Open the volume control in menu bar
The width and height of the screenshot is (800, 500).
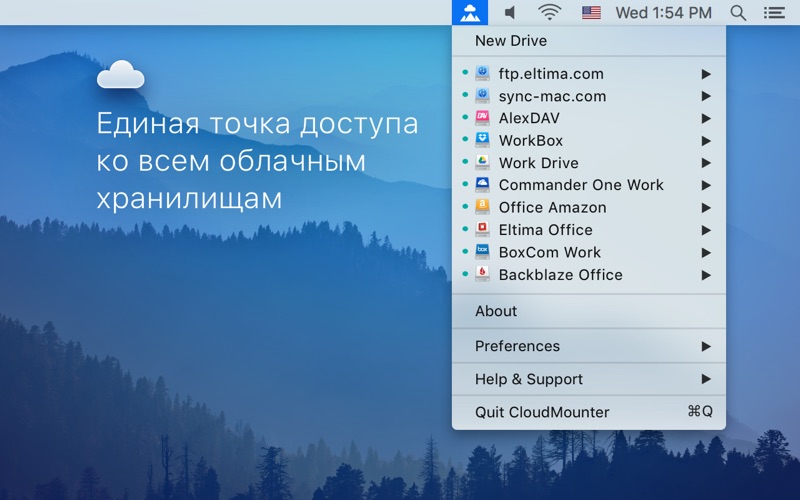tap(510, 13)
